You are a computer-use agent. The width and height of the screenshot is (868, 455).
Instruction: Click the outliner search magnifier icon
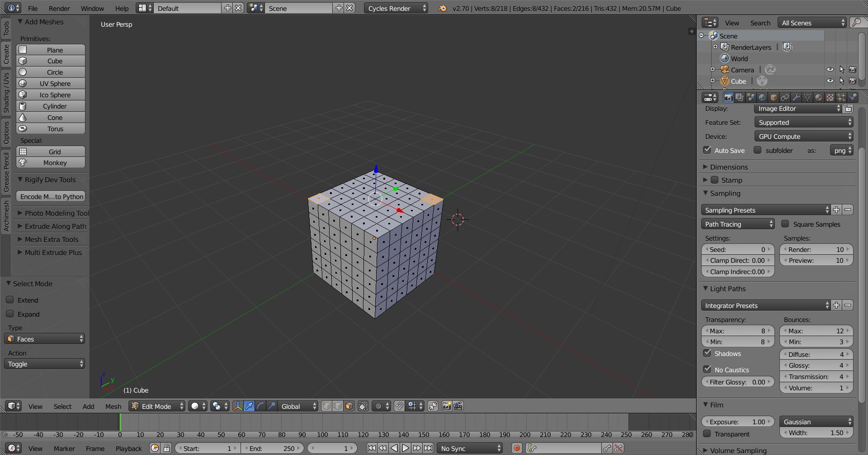click(x=855, y=23)
